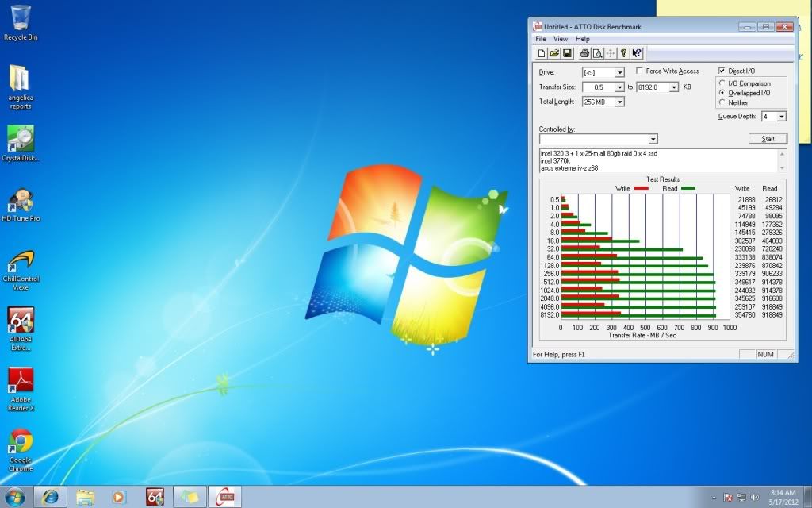The height and width of the screenshot is (508, 812).
Task: Click inside the description text box
Action: click(x=657, y=160)
